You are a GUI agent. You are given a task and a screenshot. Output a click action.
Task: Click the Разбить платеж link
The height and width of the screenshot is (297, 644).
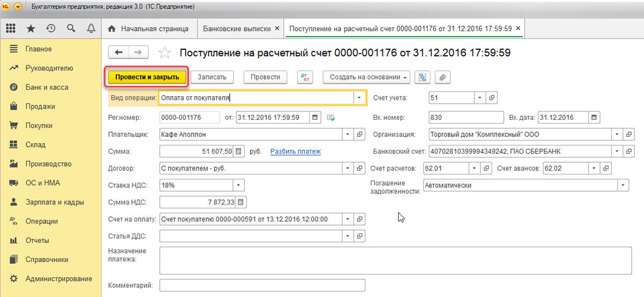pos(295,152)
